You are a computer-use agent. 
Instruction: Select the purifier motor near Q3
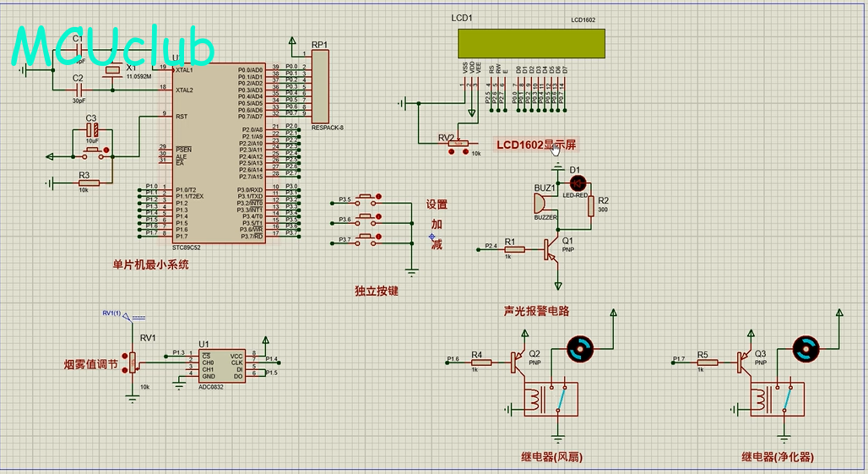[x=806, y=346]
